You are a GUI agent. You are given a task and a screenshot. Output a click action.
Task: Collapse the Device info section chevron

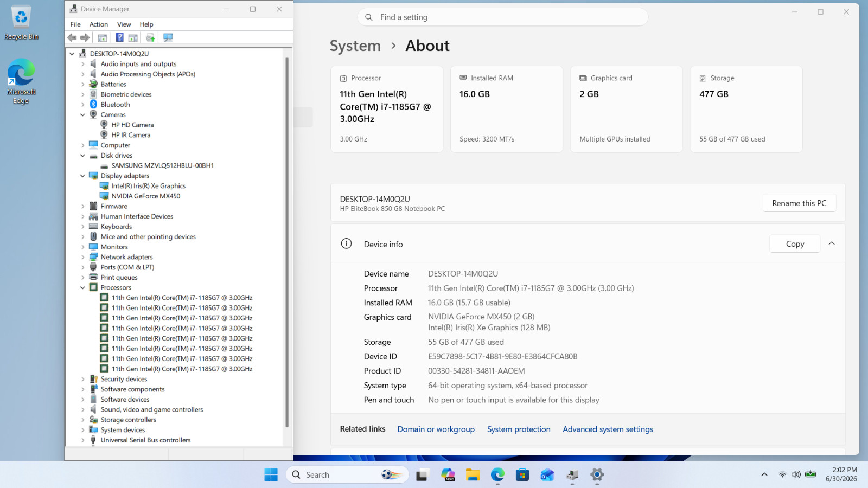(x=832, y=244)
